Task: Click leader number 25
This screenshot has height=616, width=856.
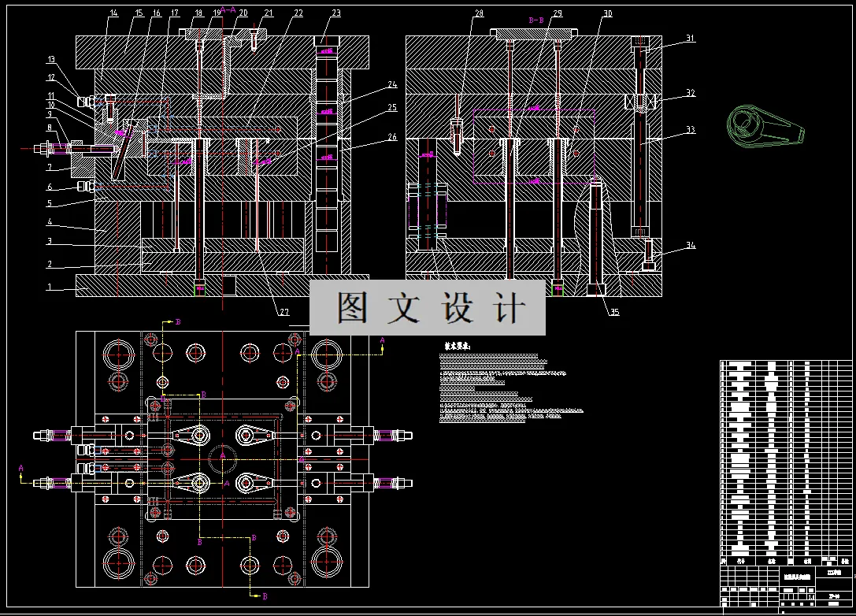Action: [x=392, y=108]
